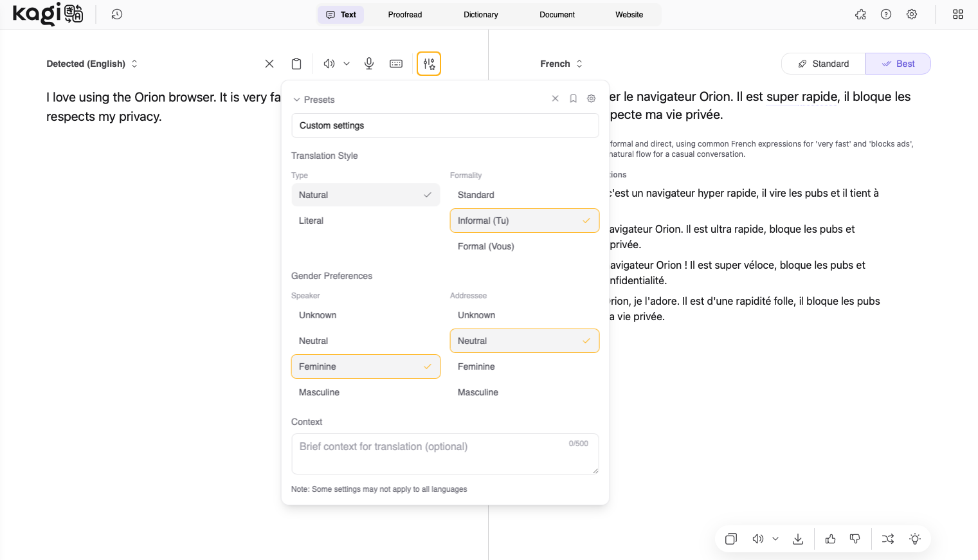Switch to the Dictionary tab

point(481,15)
